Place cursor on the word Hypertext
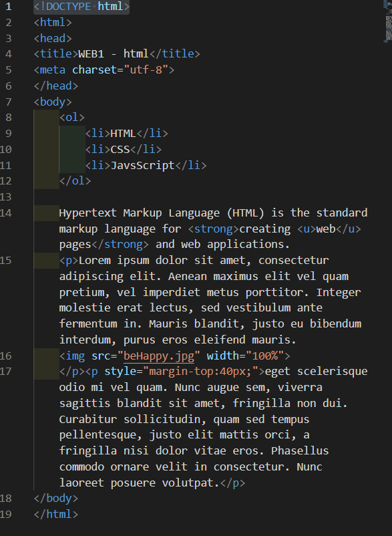Viewport: 392px width, 536px height. click(87, 213)
